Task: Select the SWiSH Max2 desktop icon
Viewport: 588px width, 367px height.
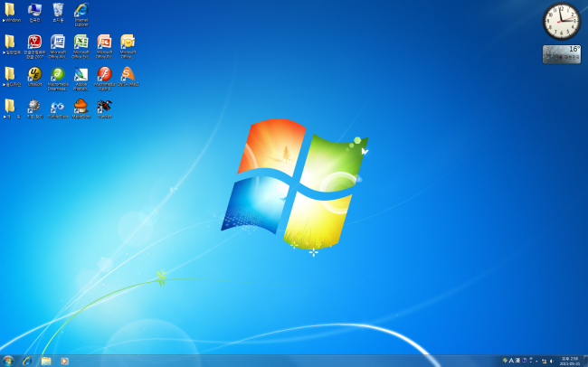Action: [128, 74]
